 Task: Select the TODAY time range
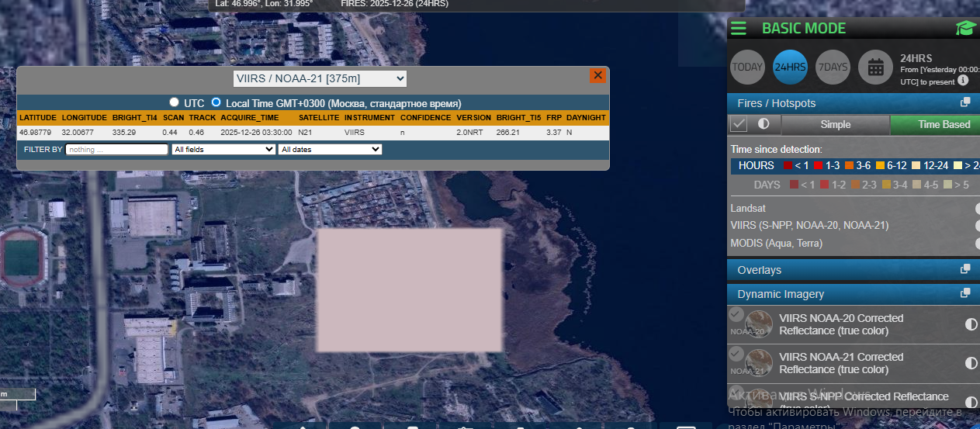tap(747, 67)
